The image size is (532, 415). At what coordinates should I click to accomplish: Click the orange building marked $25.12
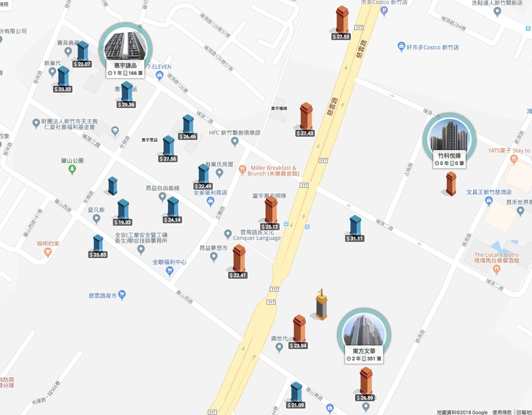[271, 210]
